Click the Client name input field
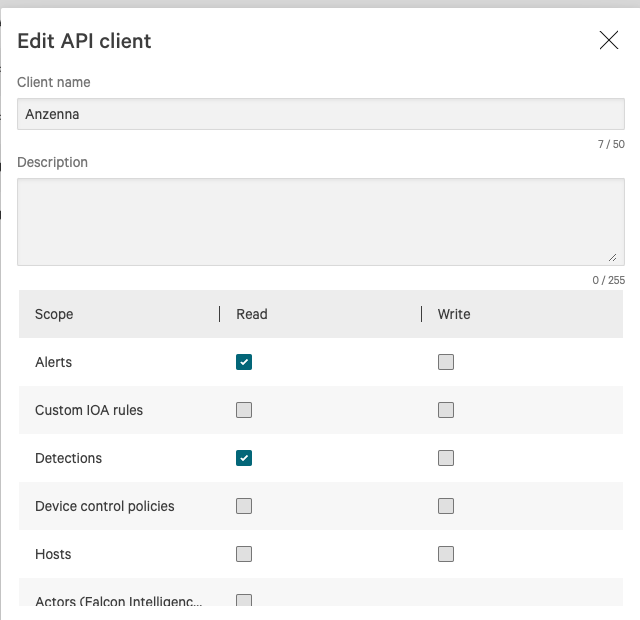Viewport: 640px width, 620px height. [320, 114]
